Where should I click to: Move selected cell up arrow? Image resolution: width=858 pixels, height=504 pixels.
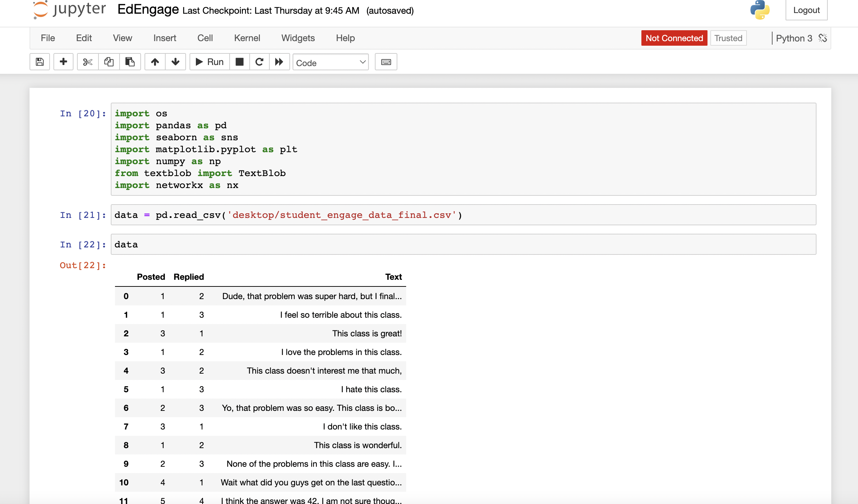pos(155,62)
